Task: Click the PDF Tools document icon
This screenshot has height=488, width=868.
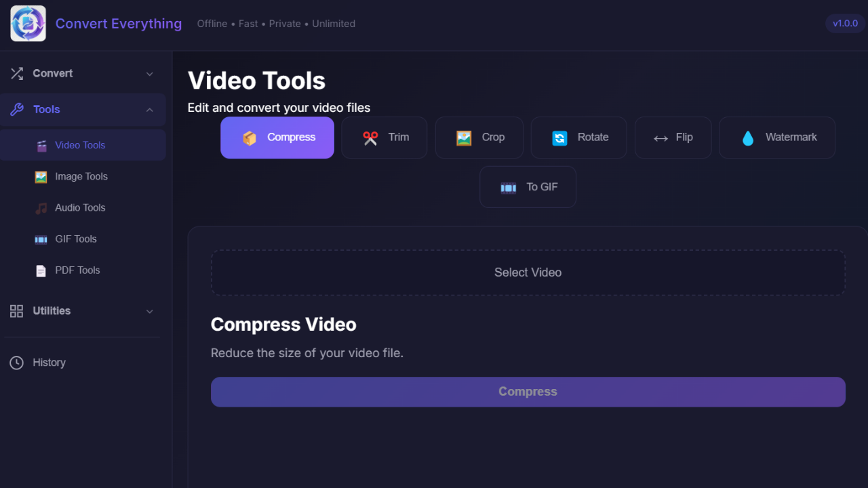Action: click(41, 270)
